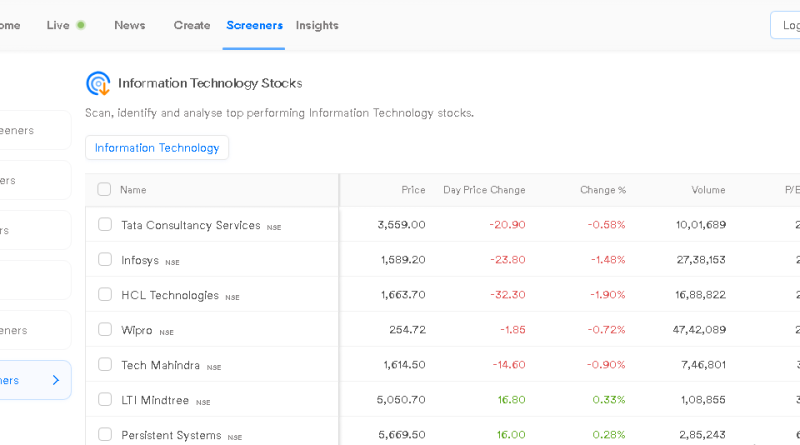Sort by the Price column header
Viewport: 800px width, 445px height.
[x=413, y=190]
